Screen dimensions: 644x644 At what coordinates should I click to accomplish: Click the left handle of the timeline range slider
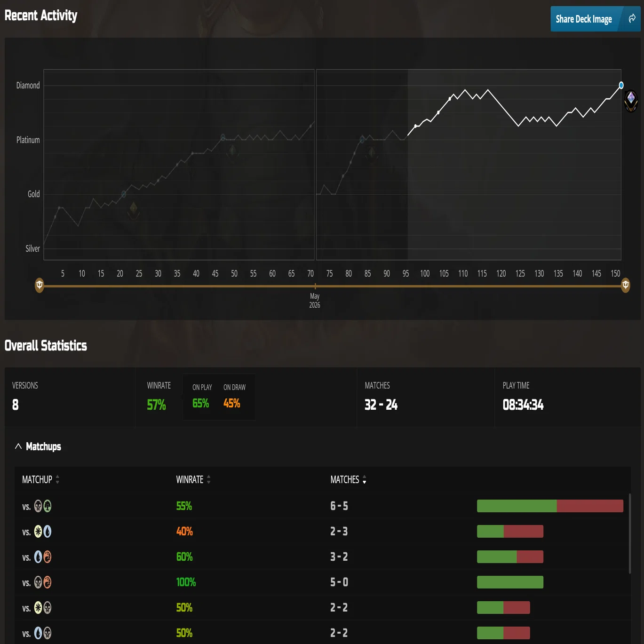[40, 285]
